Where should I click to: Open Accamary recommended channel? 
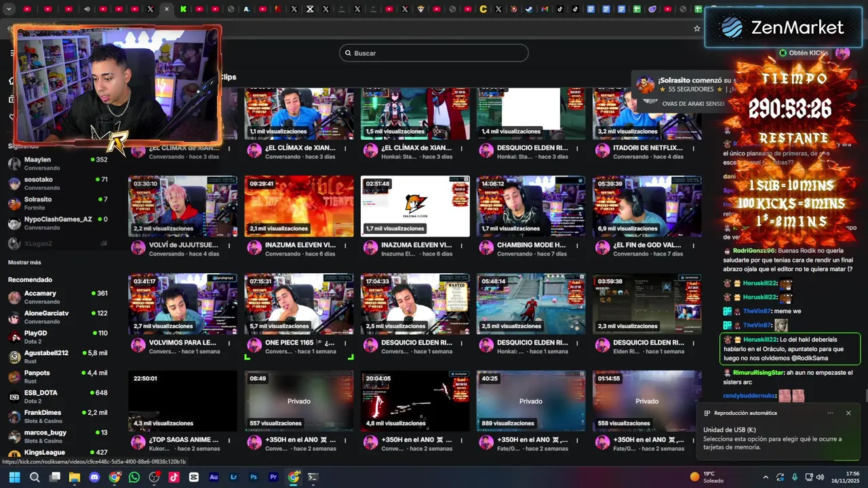(x=58, y=297)
